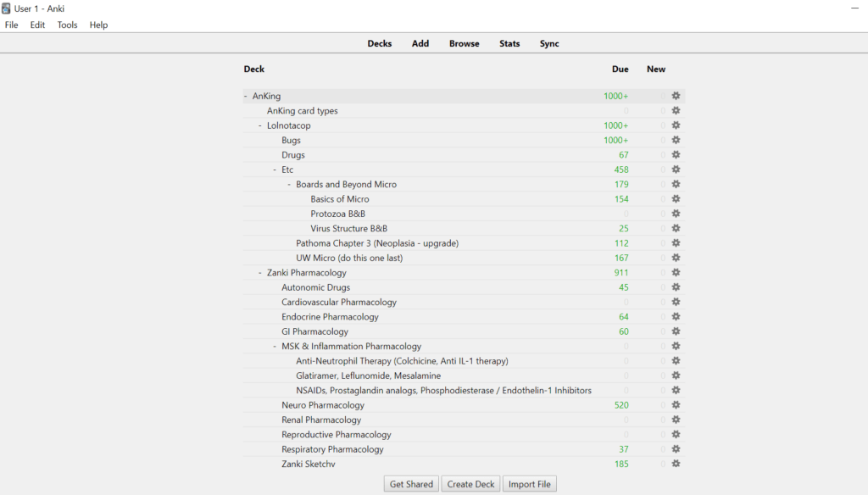
Task: Click the Get Shared button
Action: (411, 484)
